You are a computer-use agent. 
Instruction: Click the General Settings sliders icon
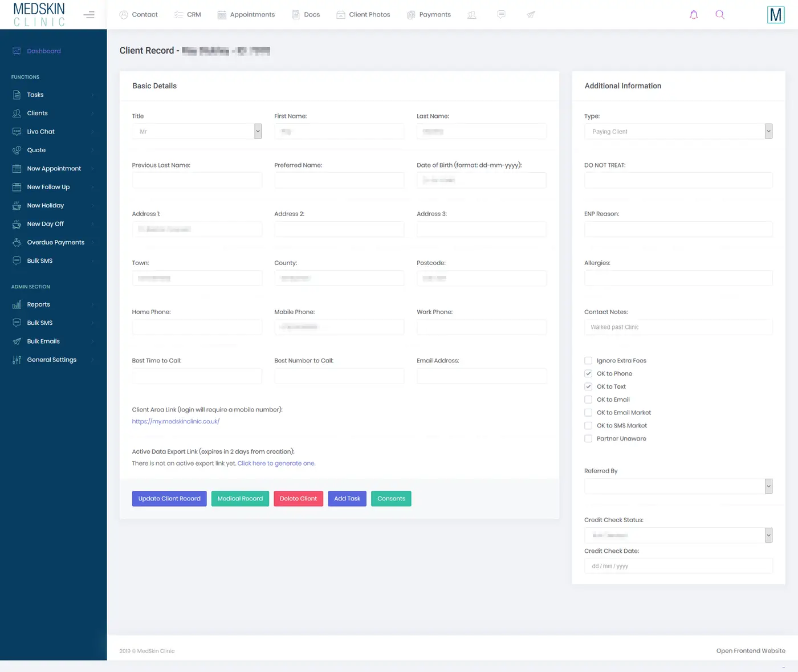17,360
